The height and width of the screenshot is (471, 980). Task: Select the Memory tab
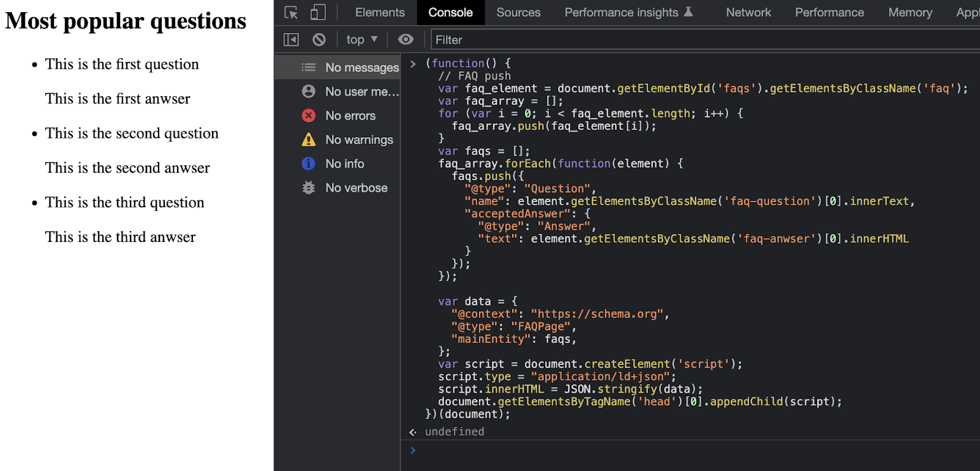[910, 13]
